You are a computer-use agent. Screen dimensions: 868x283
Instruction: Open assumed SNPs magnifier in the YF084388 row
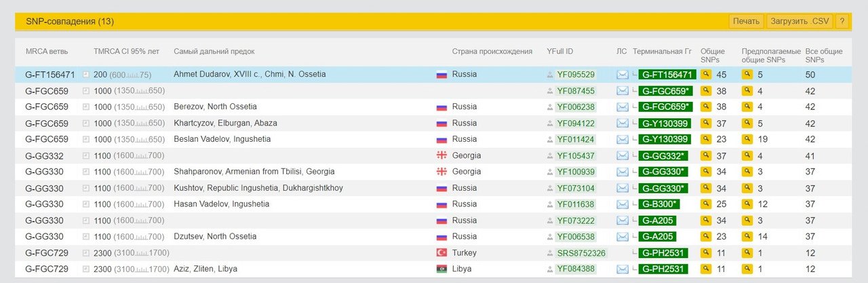(747, 269)
